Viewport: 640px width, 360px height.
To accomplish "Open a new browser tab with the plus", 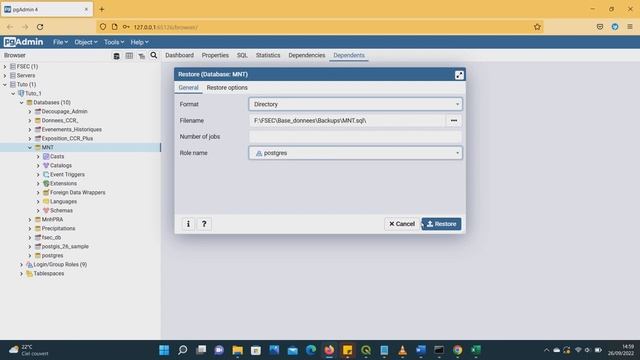I will (102, 9).
